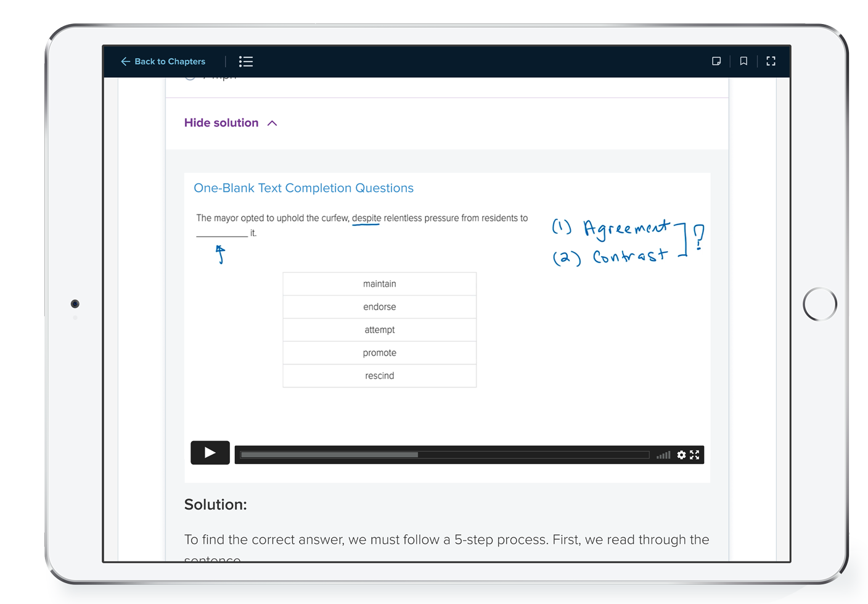Open the chapter list menu icon

(246, 62)
